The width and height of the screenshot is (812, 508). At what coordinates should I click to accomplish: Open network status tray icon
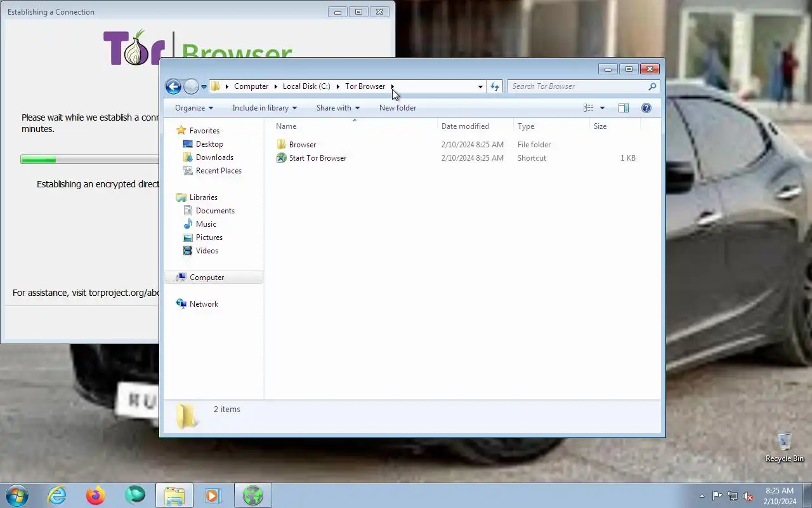point(733,496)
